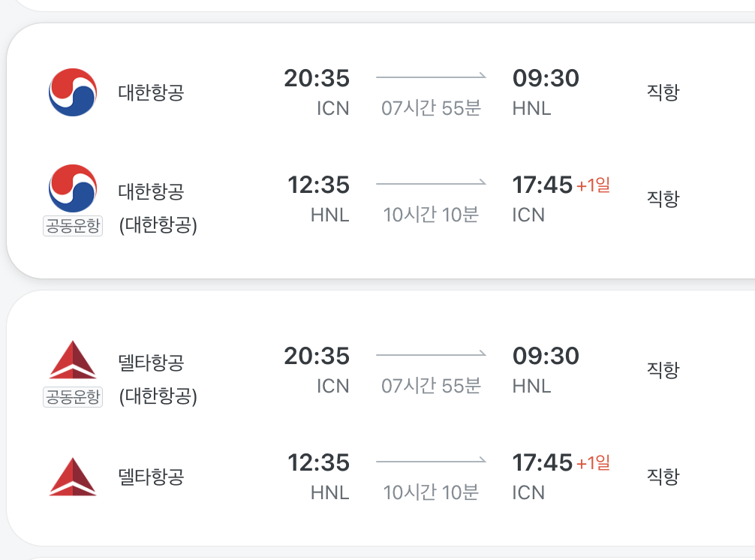Click the +1일 next-day indicator in the Delta card

coord(593,462)
